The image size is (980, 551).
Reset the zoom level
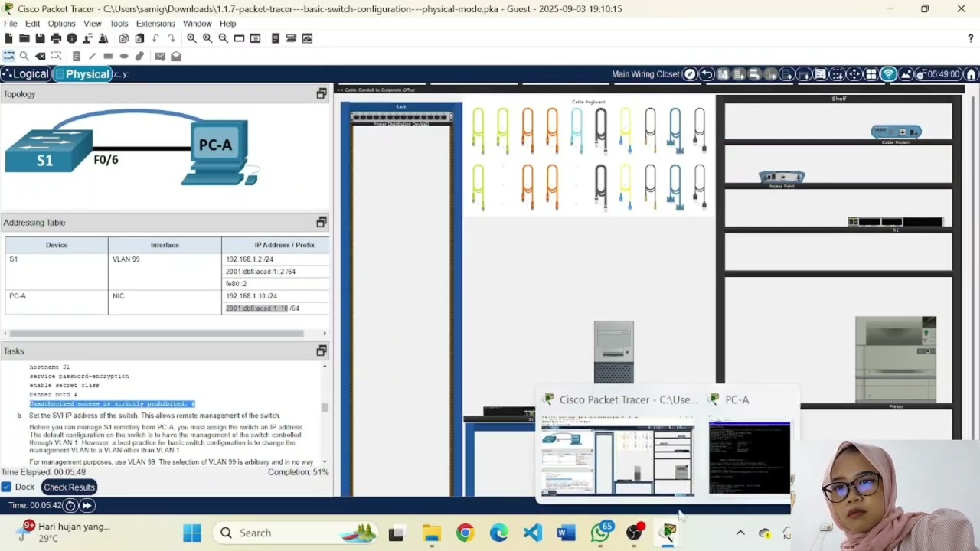pyautogui.click(x=207, y=38)
